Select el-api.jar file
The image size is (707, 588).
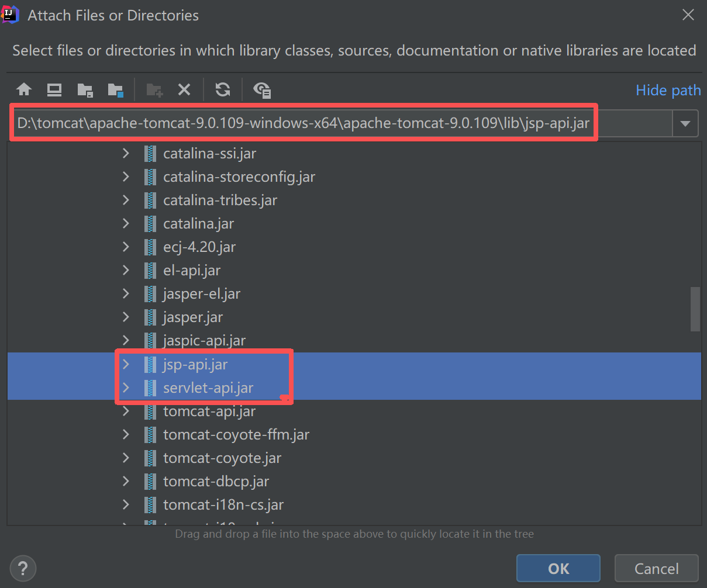click(192, 271)
